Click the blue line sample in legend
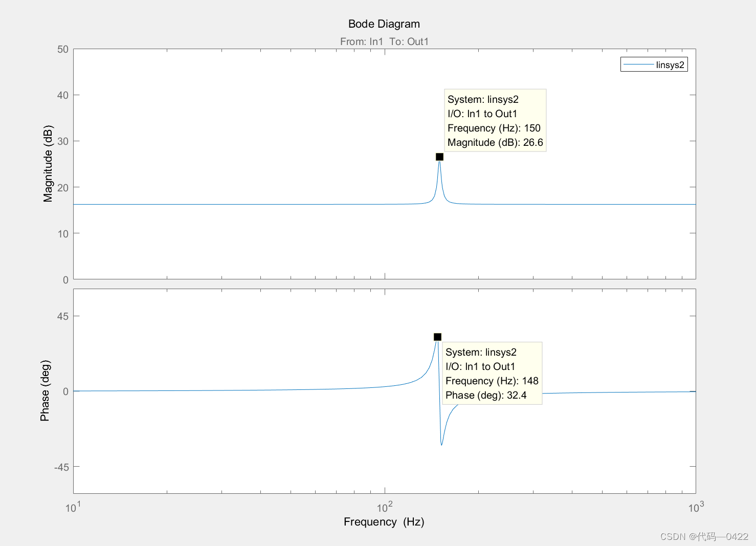The image size is (756, 546). click(x=638, y=64)
